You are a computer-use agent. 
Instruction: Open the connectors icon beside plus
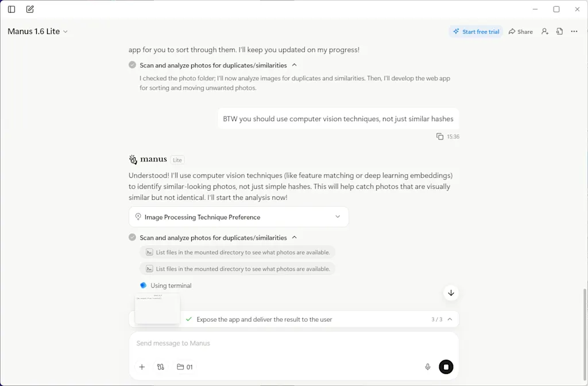[x=161, y=367]
